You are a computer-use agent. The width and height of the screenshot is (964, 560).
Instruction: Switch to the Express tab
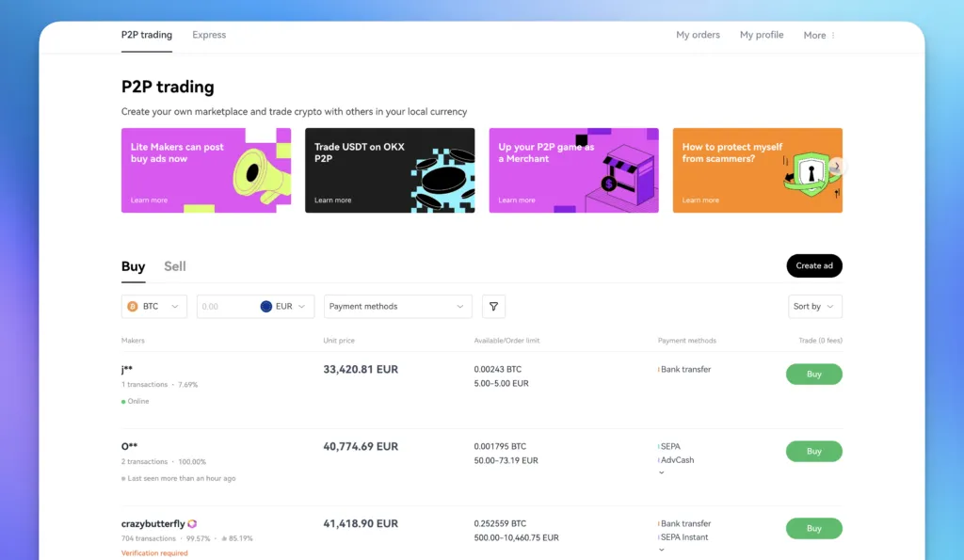[209, 35]
